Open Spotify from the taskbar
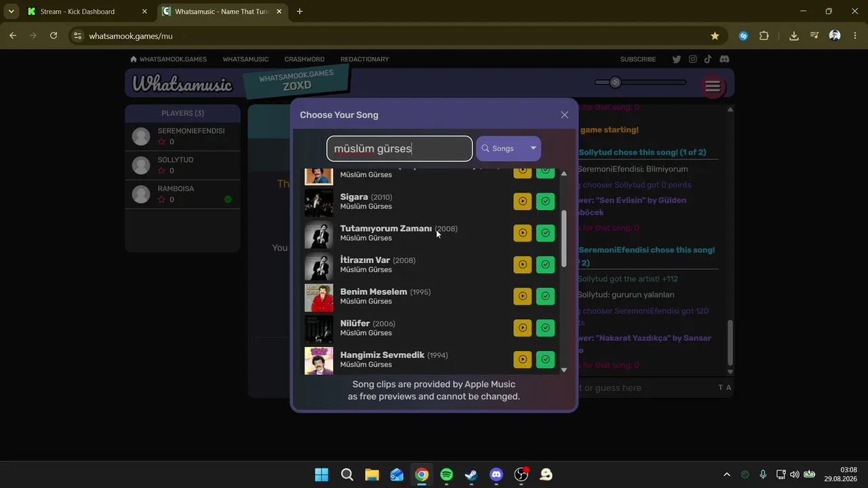868x488 pixels. [x=446, y=474]
